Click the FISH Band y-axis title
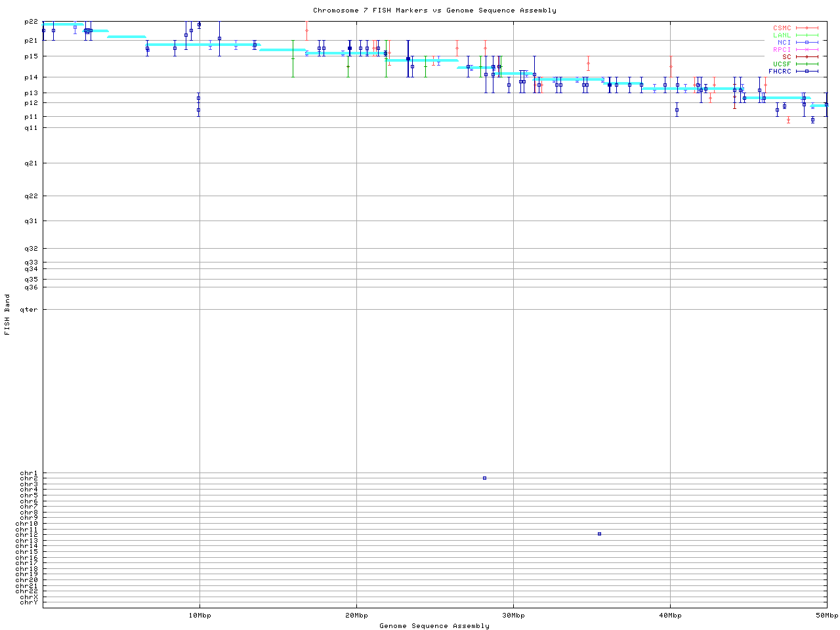Image resolution: width=840 pixels, height=630 pixels. tap(8, 314)
